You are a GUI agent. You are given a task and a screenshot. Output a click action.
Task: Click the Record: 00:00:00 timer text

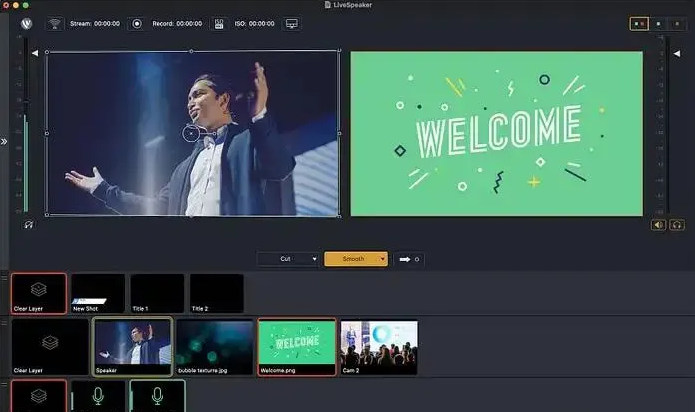tap(177, 23)
